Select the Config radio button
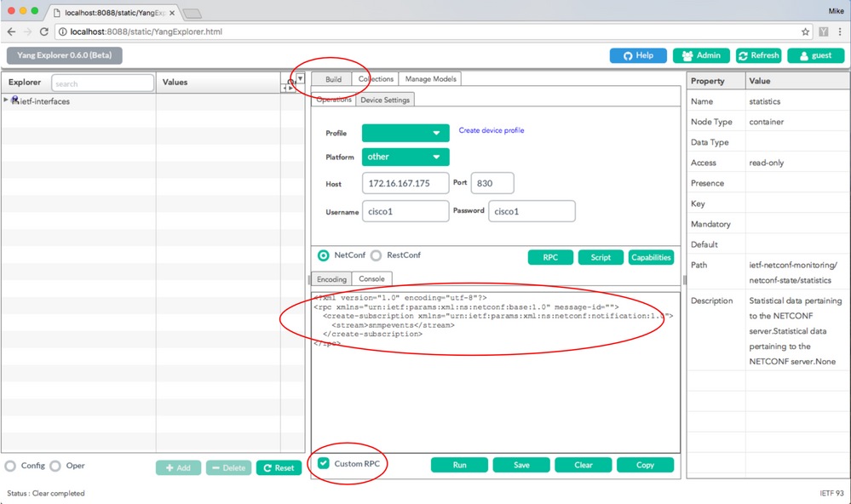This screenshot has width=851, height=504. tap(10, 466)
